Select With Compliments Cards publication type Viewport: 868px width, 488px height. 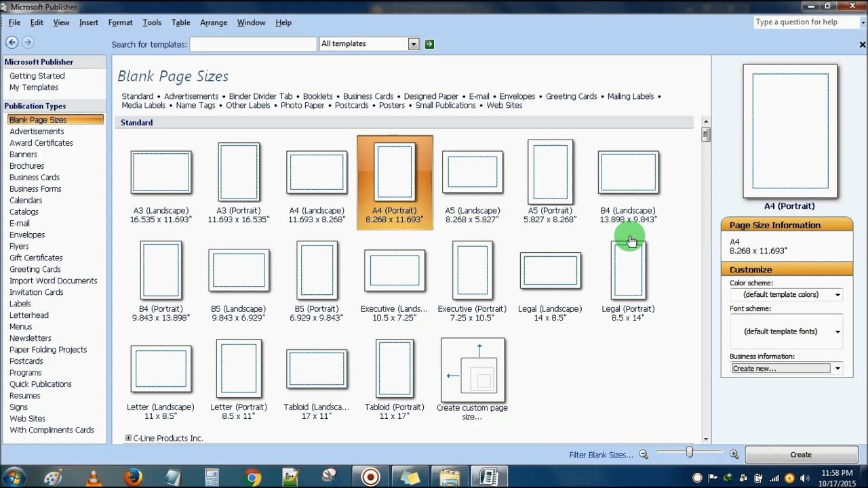coord(52,430)
